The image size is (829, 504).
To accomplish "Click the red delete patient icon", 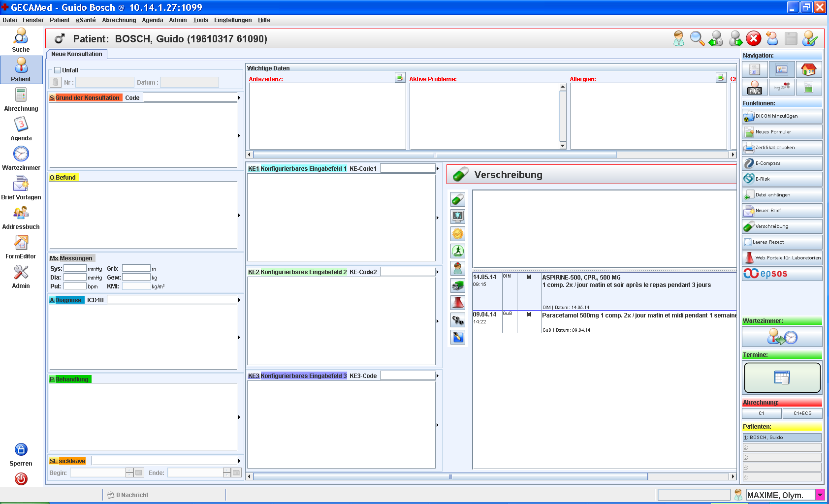I will point(753,38).
